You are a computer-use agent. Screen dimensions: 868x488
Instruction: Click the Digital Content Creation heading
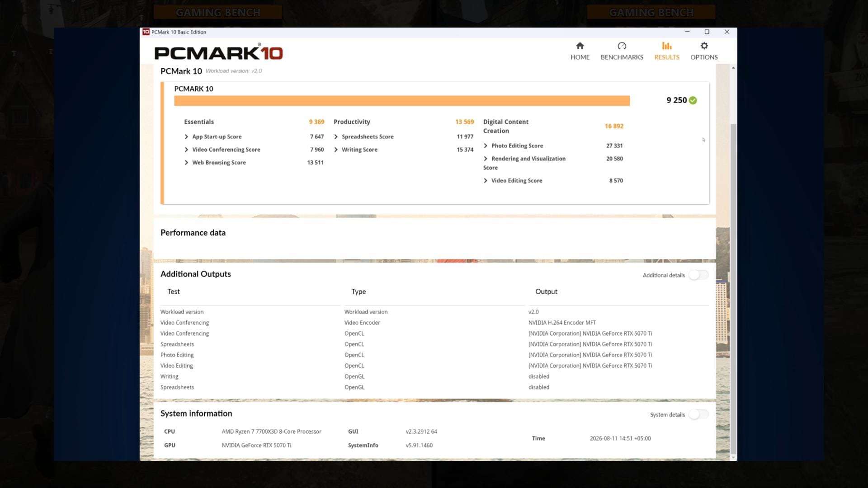point(505,126)
